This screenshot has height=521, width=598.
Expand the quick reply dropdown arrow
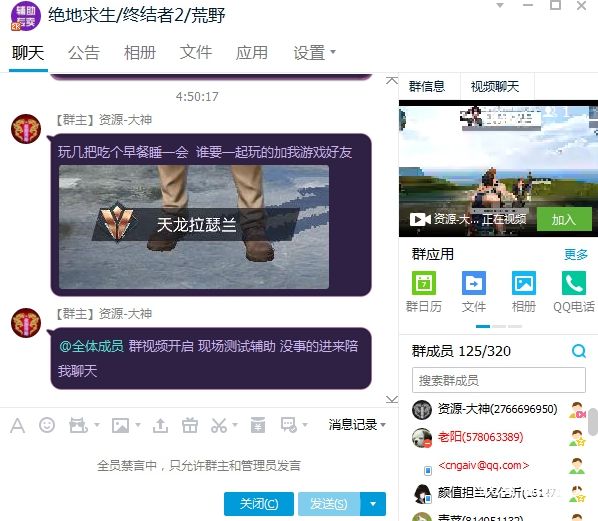tap(304, 425)
